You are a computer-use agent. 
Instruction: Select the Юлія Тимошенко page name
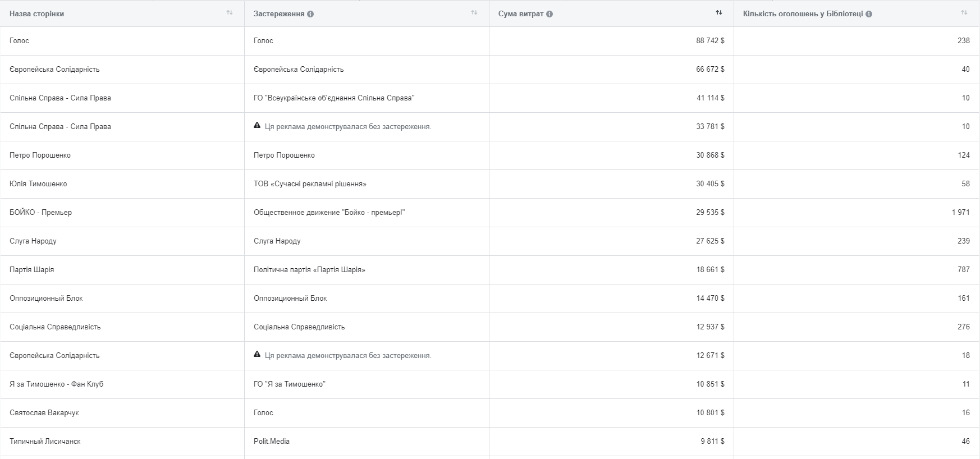click(x=38, y=184)
